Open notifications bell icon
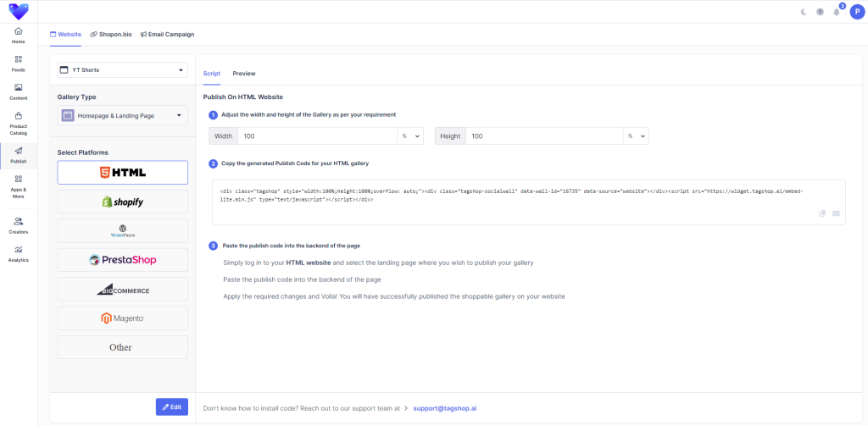The width and height of the screenshot is (868, 426). pyautogui.click(x=837, y=12)
